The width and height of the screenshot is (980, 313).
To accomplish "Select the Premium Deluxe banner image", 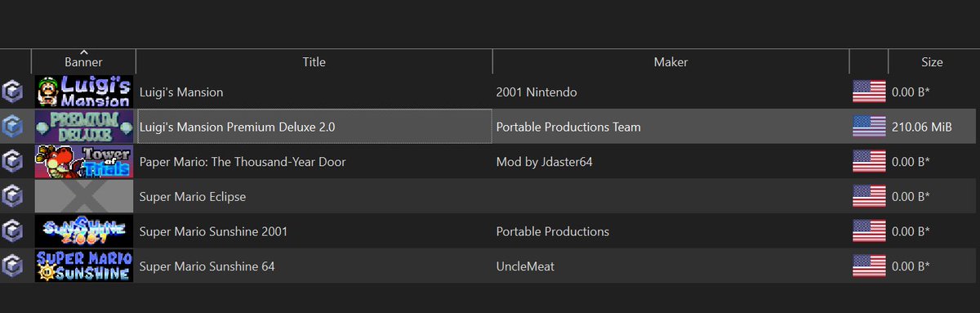I will [x=83, y=127].
